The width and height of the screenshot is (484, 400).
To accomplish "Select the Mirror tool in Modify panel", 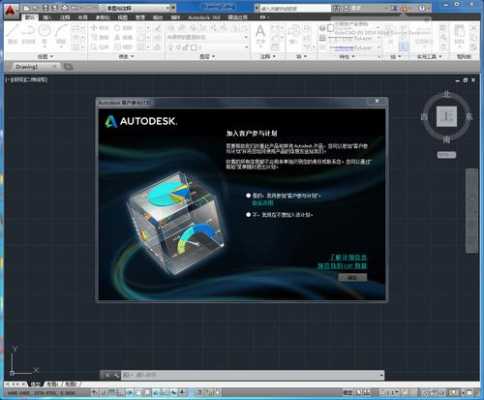I will [123, 38].
